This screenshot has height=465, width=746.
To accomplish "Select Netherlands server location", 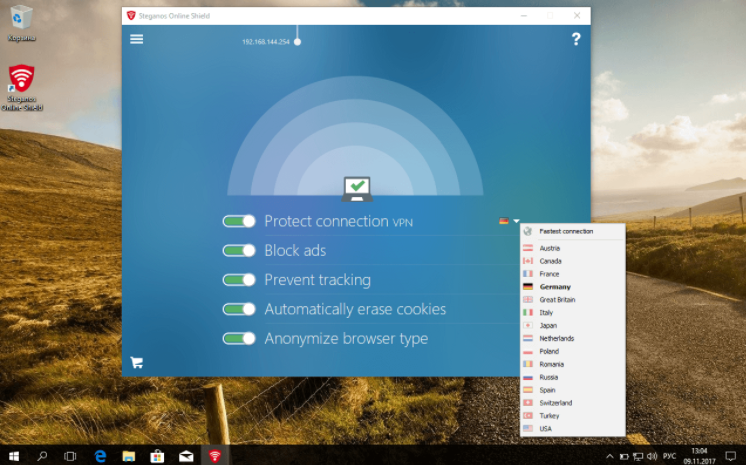I will (573, 338).
